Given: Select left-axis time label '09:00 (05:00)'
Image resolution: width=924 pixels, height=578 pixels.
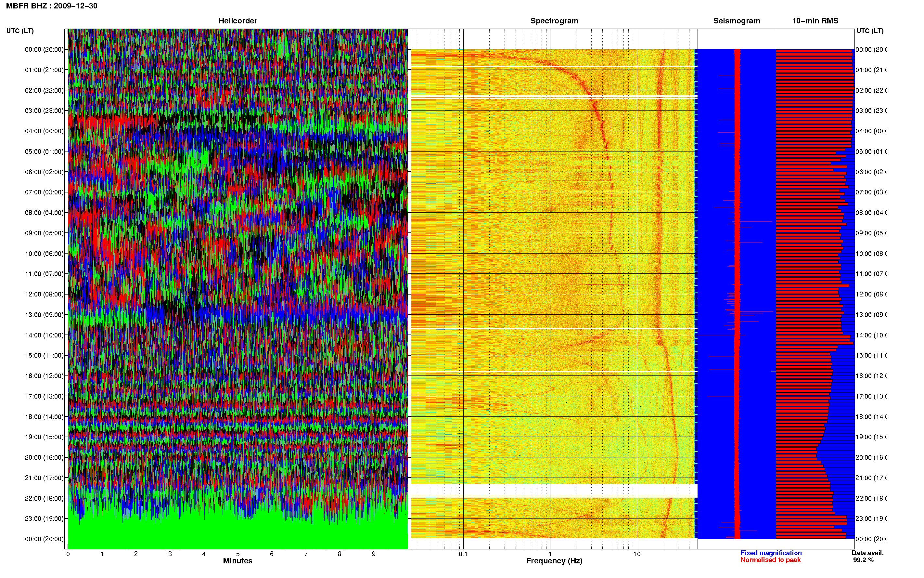Looking at the screenshot, I should (44, 233).
